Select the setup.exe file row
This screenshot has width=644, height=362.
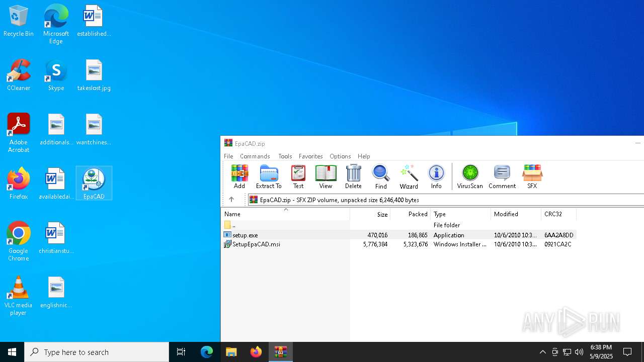pyautogui.click(x=399, y=235)
